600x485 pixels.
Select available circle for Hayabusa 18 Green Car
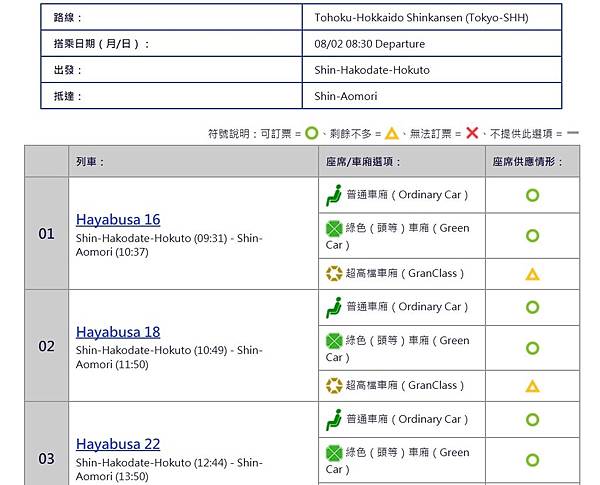tap(532, 348)
